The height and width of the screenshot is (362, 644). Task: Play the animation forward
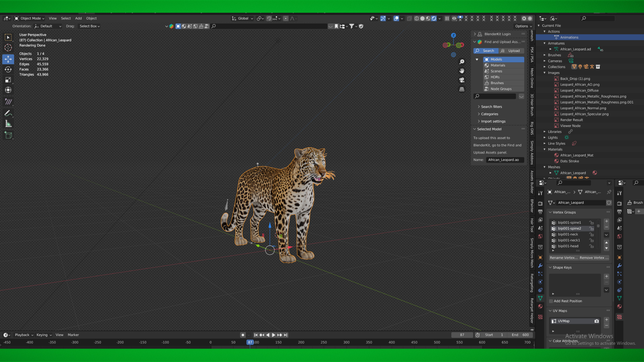273,335
